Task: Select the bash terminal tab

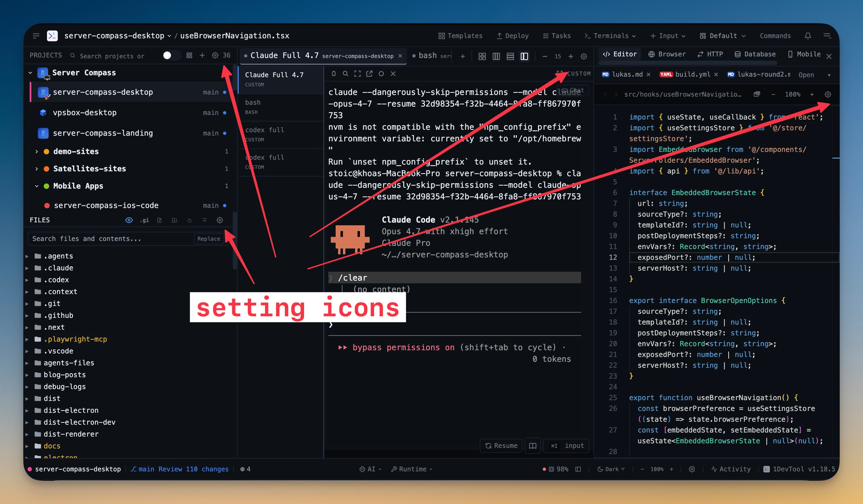Action: (x=431, y=56)
